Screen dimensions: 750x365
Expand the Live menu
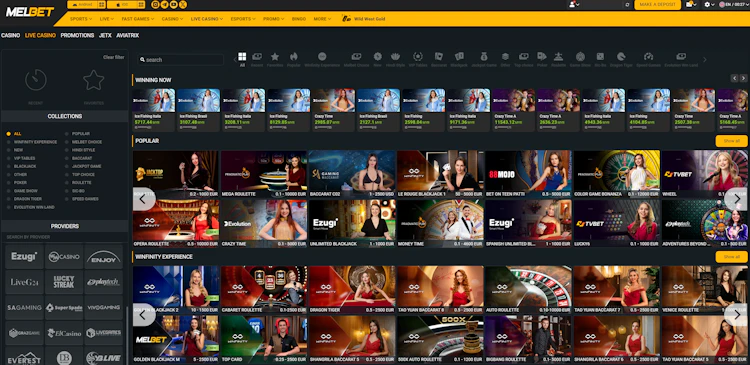(107, 19)
